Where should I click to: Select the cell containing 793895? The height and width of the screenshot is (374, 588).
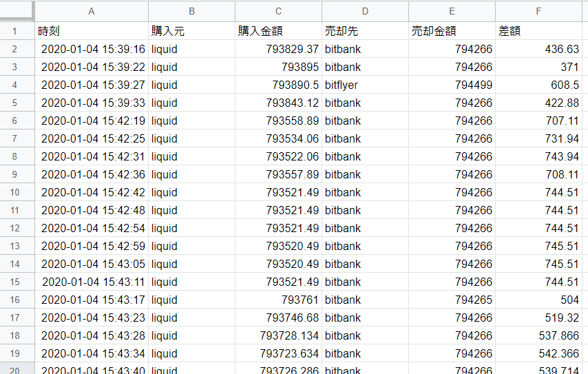coord(278,67)
